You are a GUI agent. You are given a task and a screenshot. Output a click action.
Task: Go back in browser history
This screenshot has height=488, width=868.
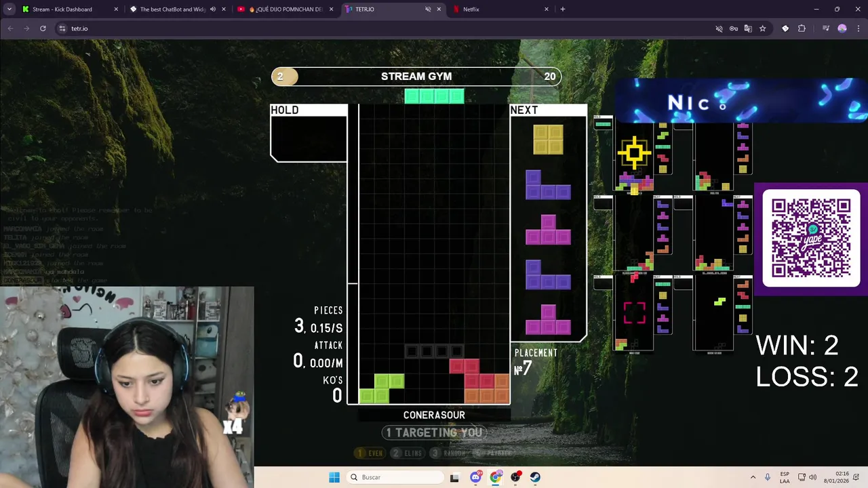[x=10, y=28]
